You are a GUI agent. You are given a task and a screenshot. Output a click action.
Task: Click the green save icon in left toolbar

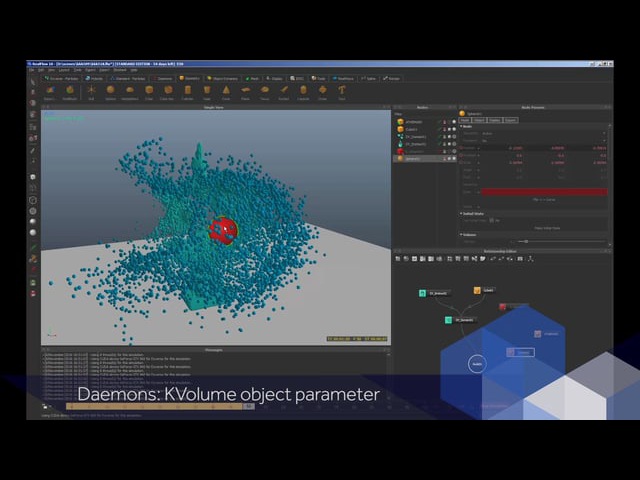click(33, 282)
